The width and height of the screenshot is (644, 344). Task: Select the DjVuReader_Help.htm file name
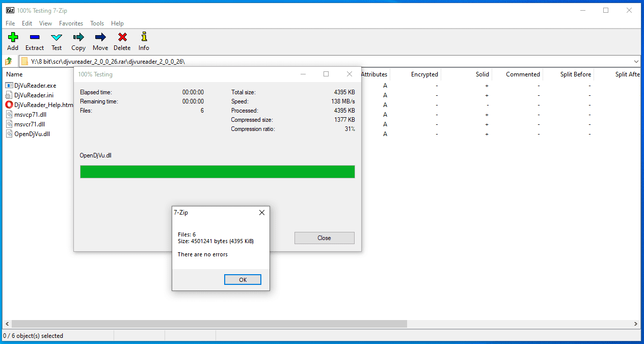coord(44,105)
